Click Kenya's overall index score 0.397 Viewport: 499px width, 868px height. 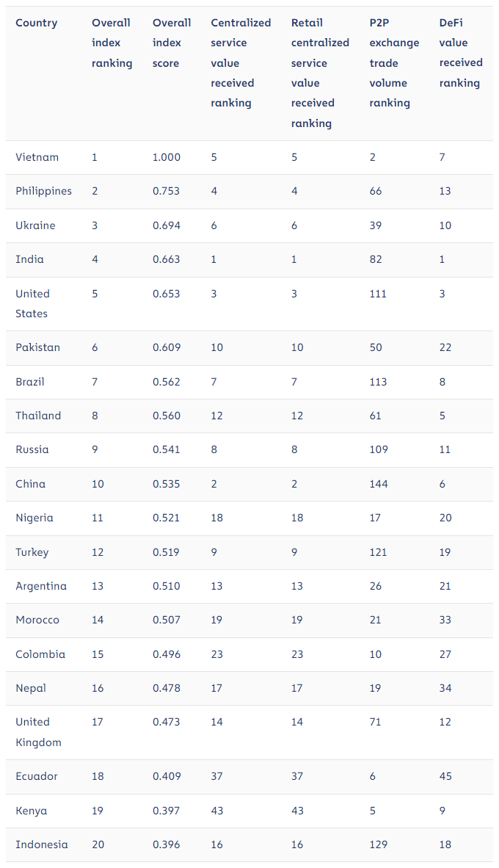[x=166, y=811]
